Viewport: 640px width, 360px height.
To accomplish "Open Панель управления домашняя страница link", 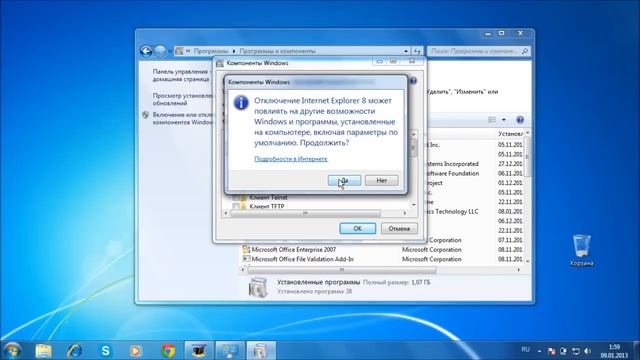I will [182, 75].
